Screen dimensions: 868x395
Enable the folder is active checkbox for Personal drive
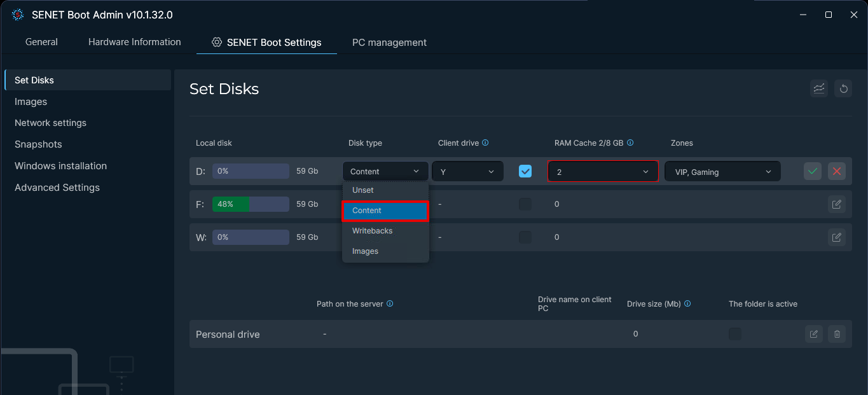[734, 333]
